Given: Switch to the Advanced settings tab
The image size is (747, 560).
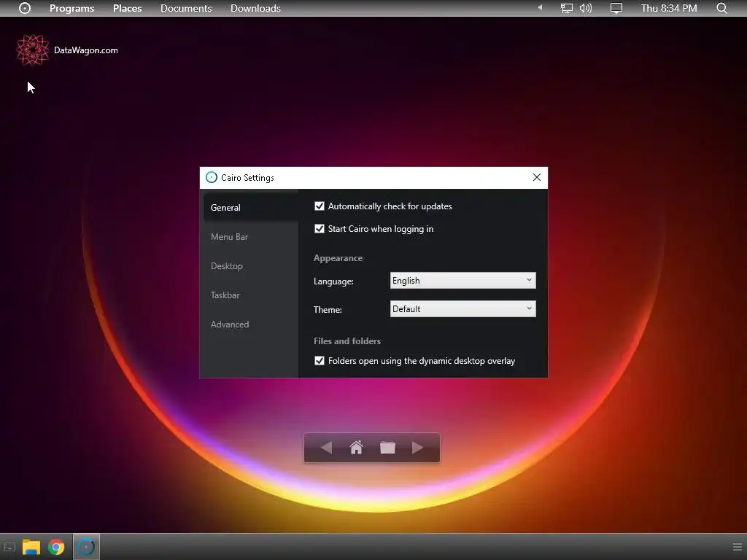Looking at the screenshot, I should click(x=251, y=324).
